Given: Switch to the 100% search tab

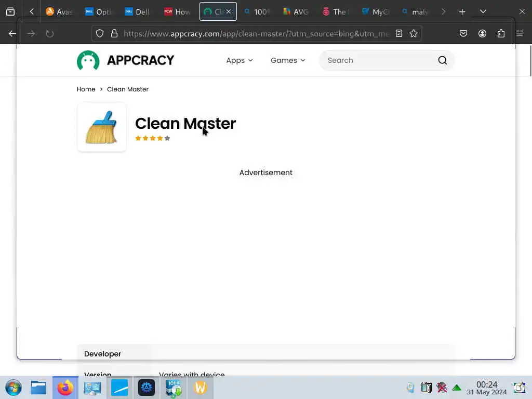Looking at the screenshot, I should tap(258, 11).
